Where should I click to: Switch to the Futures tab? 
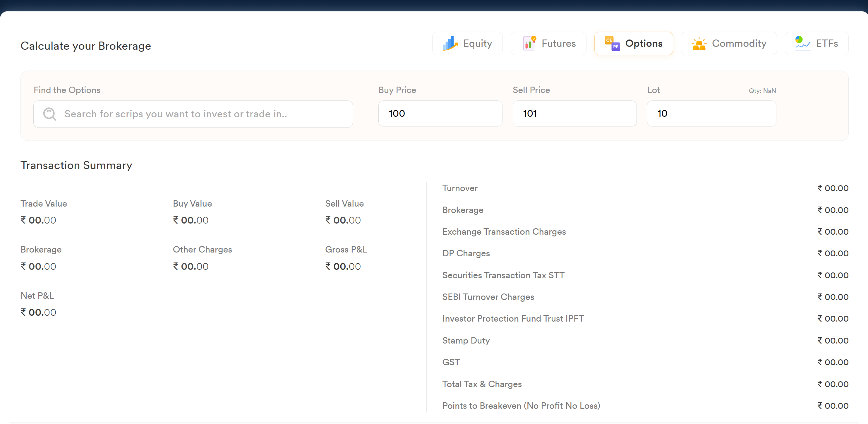coord(558,44)
